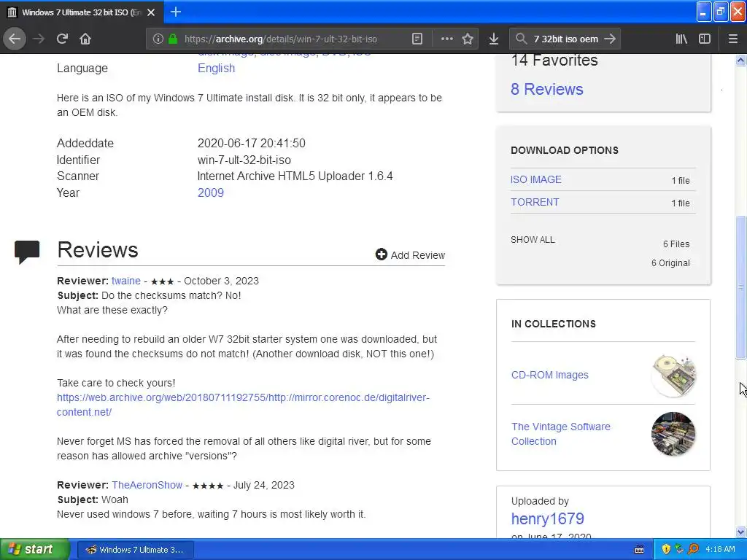
Task: Click the search magnifier icon
Action: click(x=521, y=39)
